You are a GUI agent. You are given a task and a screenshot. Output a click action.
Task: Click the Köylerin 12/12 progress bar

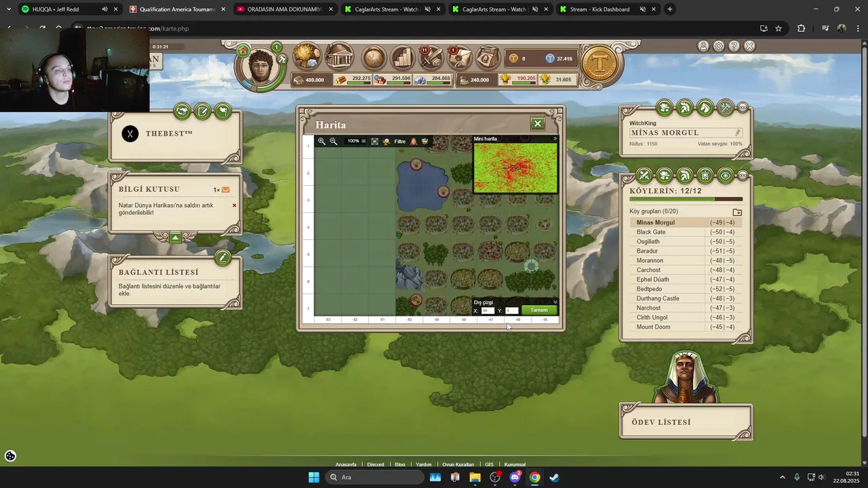point(686,199)
